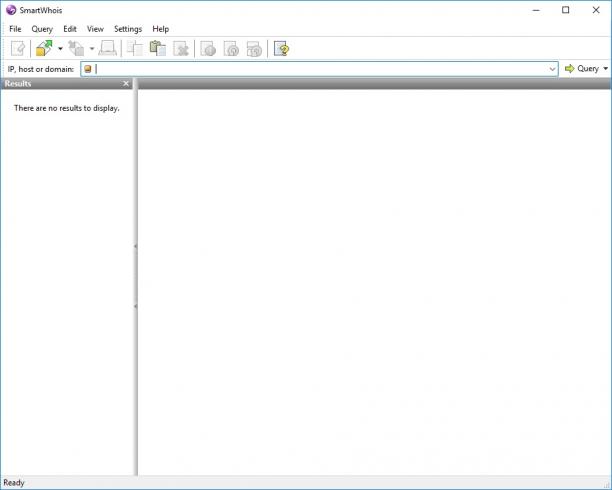Click the 'There are no results to display.' text

pyautogui.click(x=67, y=108)
